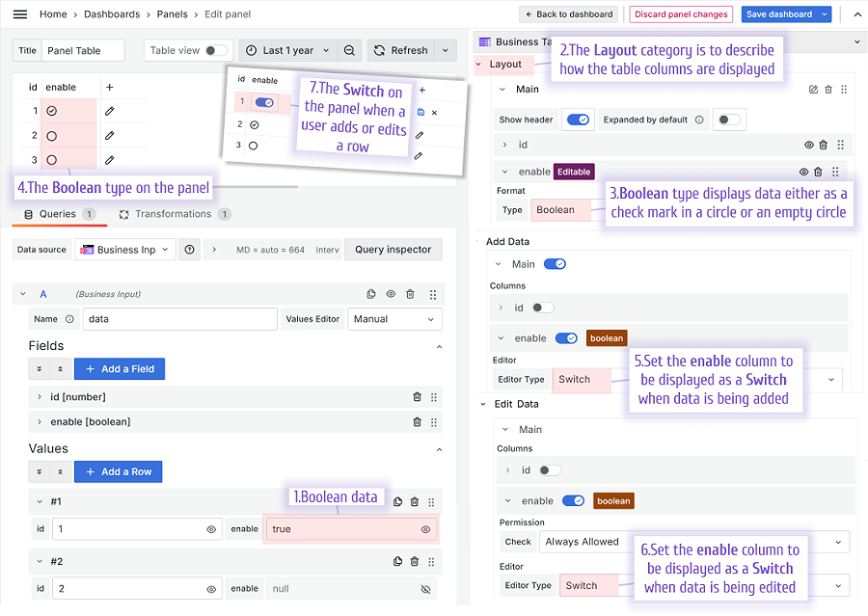Delete the enable column in Layout
This screenshot has width=868, height=616.
pos(819,172)
